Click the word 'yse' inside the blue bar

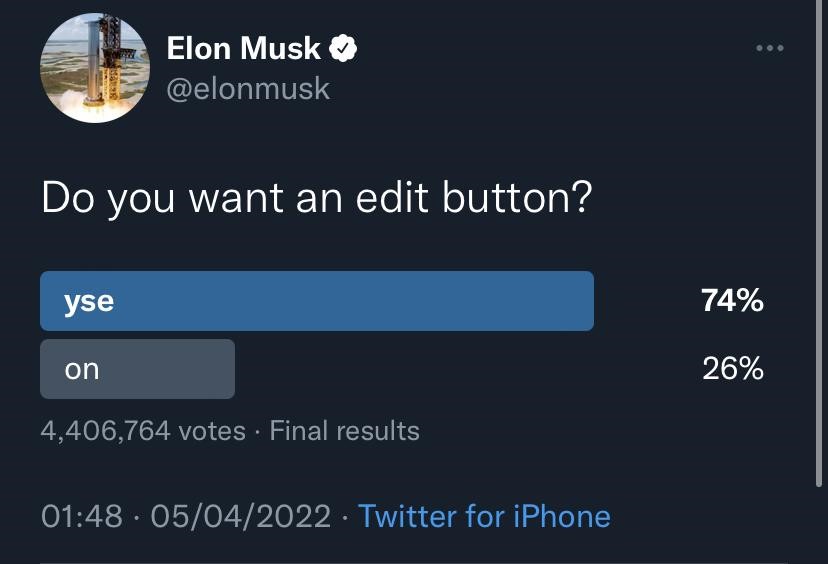[89, 302]
